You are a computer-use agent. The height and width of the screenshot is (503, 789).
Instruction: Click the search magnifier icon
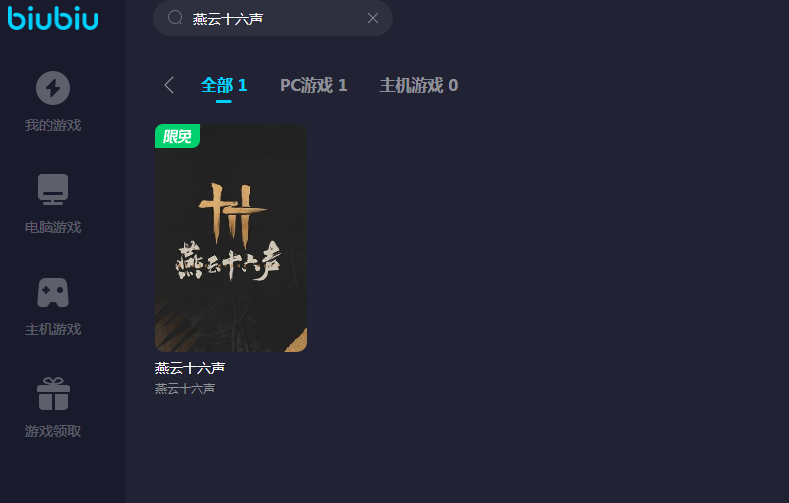[x=175, y=18]
